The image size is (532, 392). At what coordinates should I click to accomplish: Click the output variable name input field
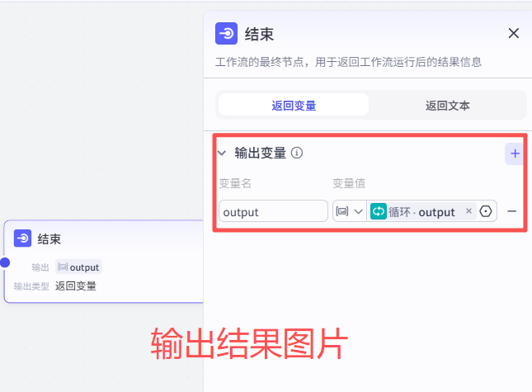coord(273,211)
